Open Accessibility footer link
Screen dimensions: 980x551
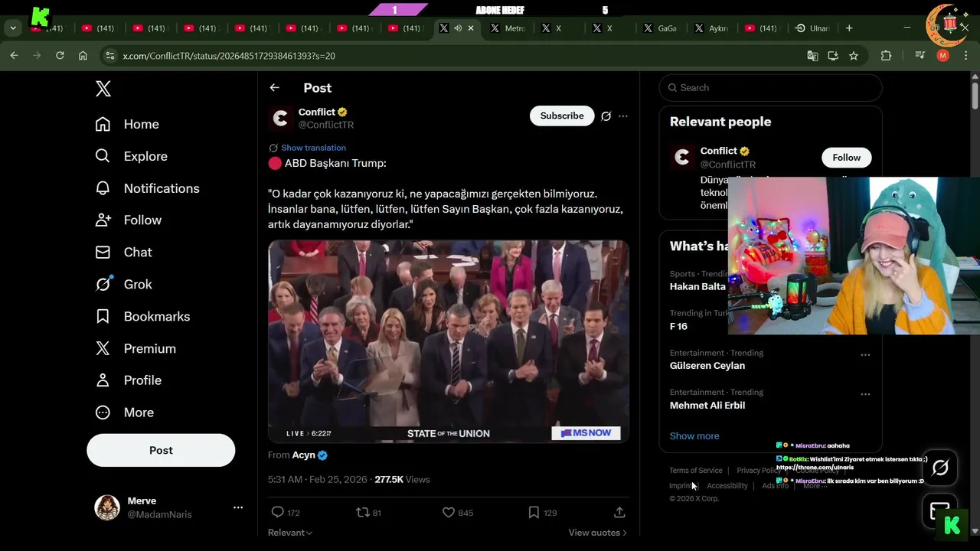point(727,486)
